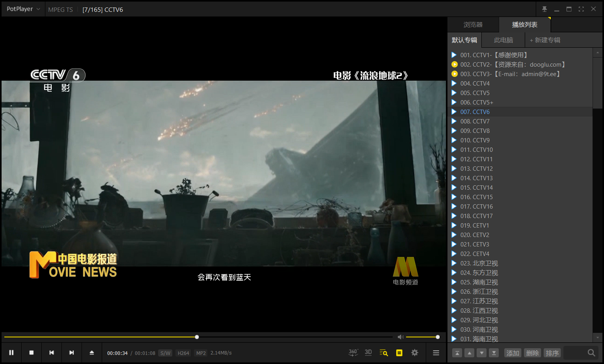The width and height of the screenshot is (604, 364).
Task: Toggle the chapter/bookmark panel icon
Action: (399, 353)
